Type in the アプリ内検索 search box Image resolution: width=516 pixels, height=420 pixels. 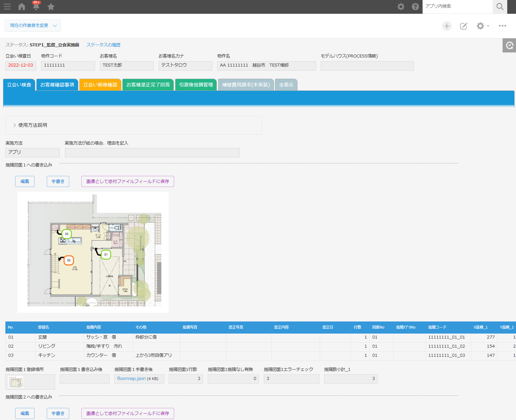coord(457,6)
